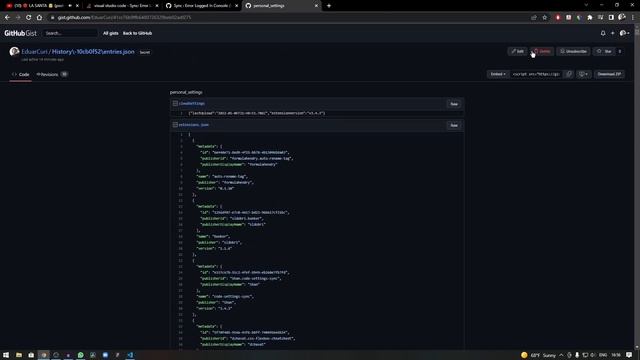Click the Download ZIP button
640x360 pixels.
pyautogui.click(x=609, y=74)
